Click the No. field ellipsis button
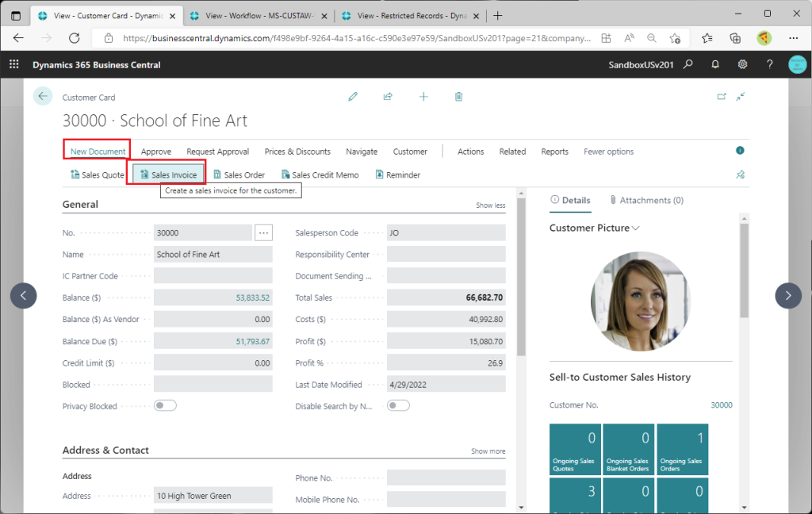Screen dimensions: 812x514 point(263,232)
